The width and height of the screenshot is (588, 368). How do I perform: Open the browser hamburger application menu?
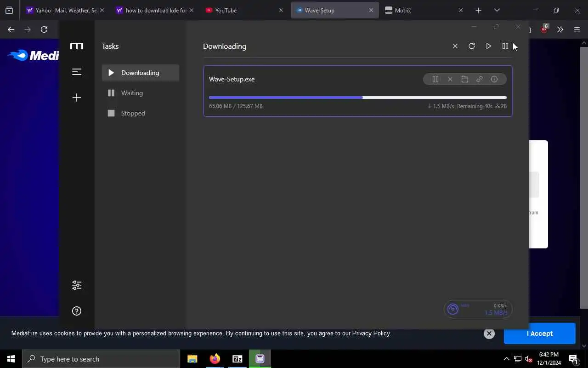click(x=577, y=29)
